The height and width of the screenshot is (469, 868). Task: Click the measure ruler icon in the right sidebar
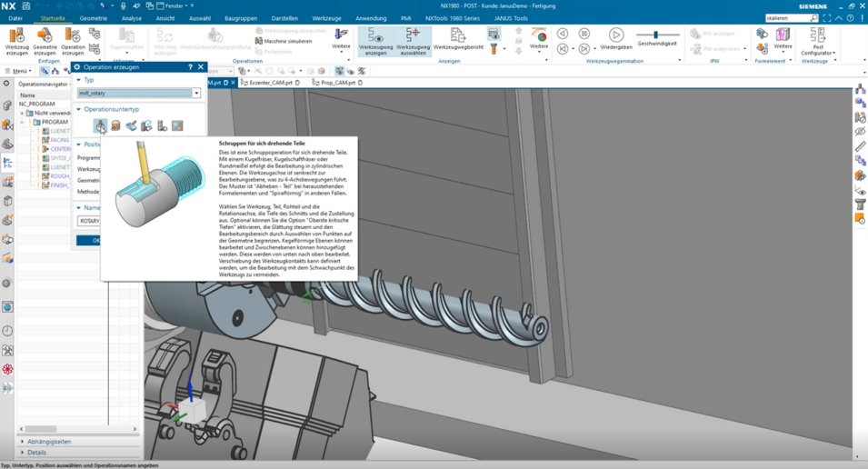(860, 146)
